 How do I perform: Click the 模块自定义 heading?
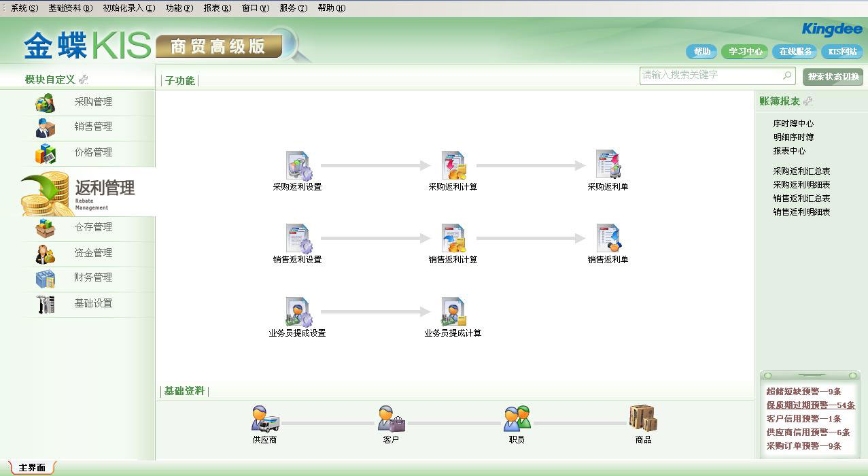point(50,80)
